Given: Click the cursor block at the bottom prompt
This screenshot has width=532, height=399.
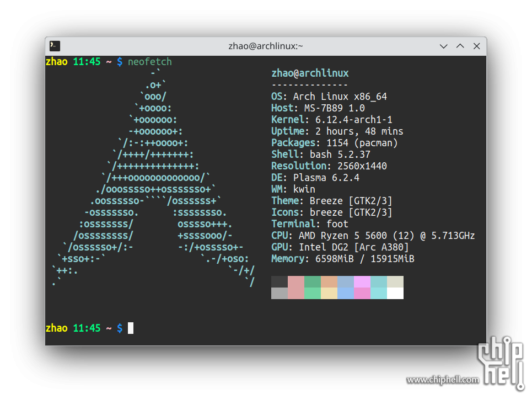Looking at the screenshot, I should coord(131,328).
